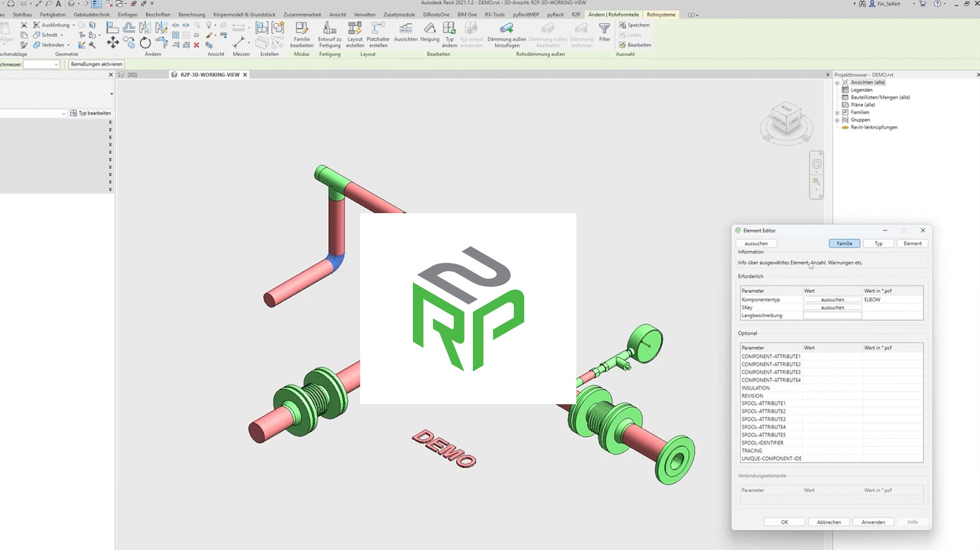
Task: Go to the Verwalten ribbon tab
Action: [364, 15]
